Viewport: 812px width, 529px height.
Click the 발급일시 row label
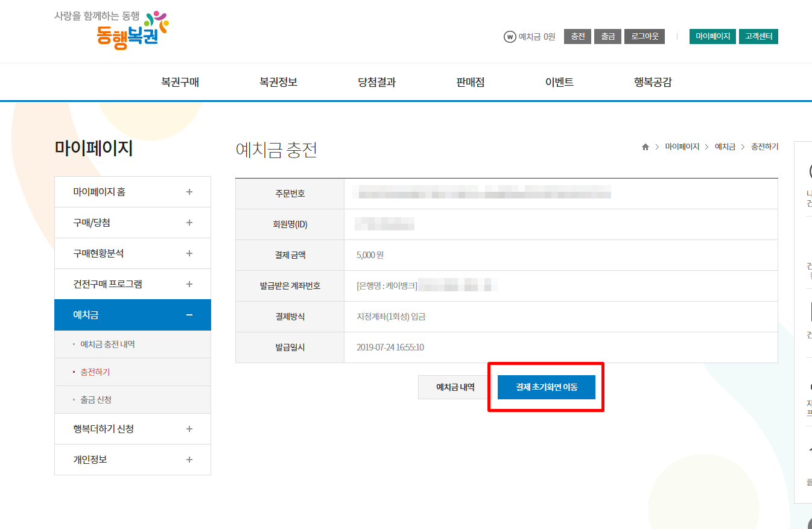(x=290, y=347)
